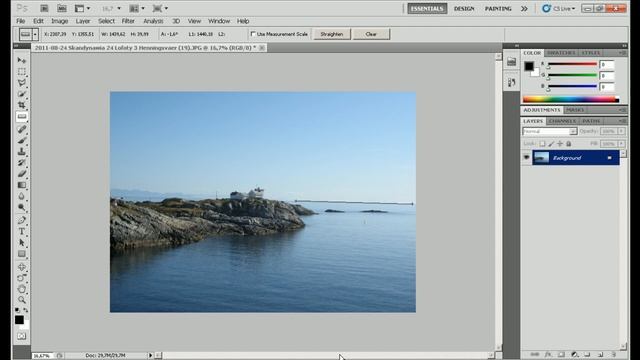640x360 pixels.
Task: Toggle Quick Mask mode
Action: click(22, 336)
